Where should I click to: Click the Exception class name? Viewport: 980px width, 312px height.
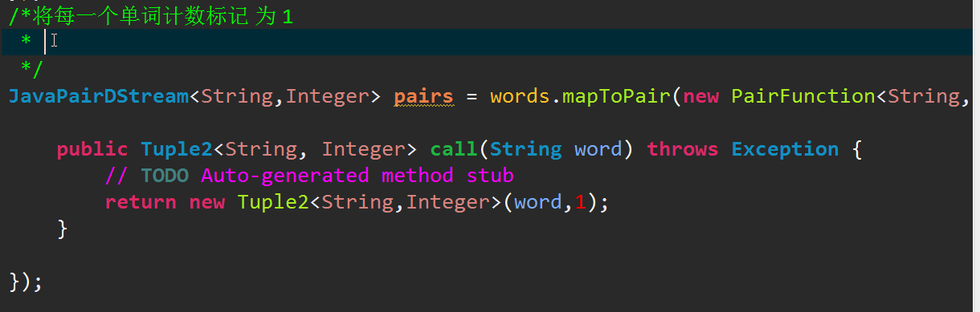[785, 149]
